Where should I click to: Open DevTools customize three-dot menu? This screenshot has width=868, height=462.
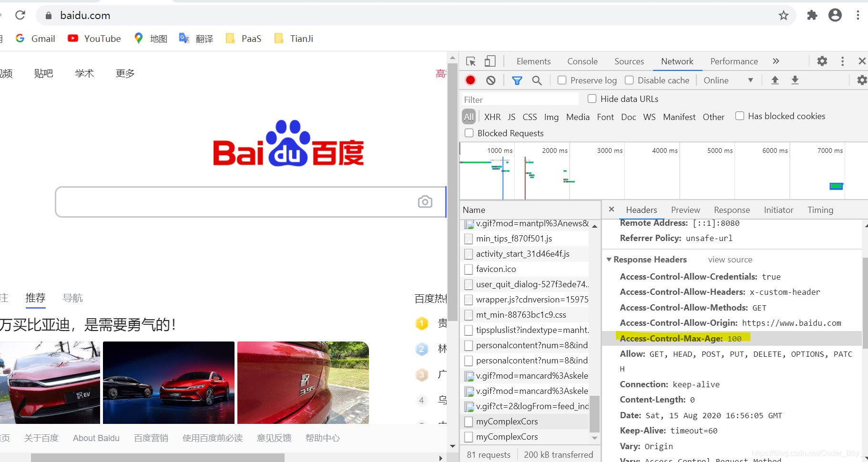[x=842, y=61]
